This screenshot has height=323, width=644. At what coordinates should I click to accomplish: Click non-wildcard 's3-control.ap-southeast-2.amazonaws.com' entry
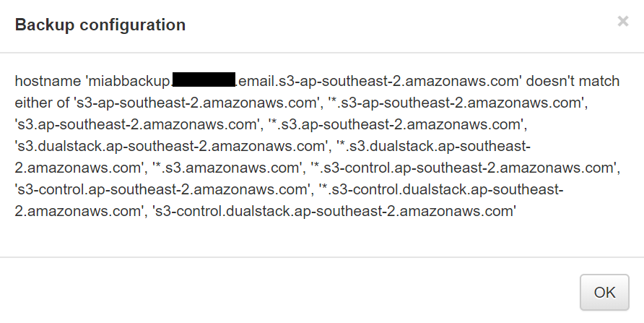tap(162, 190)
